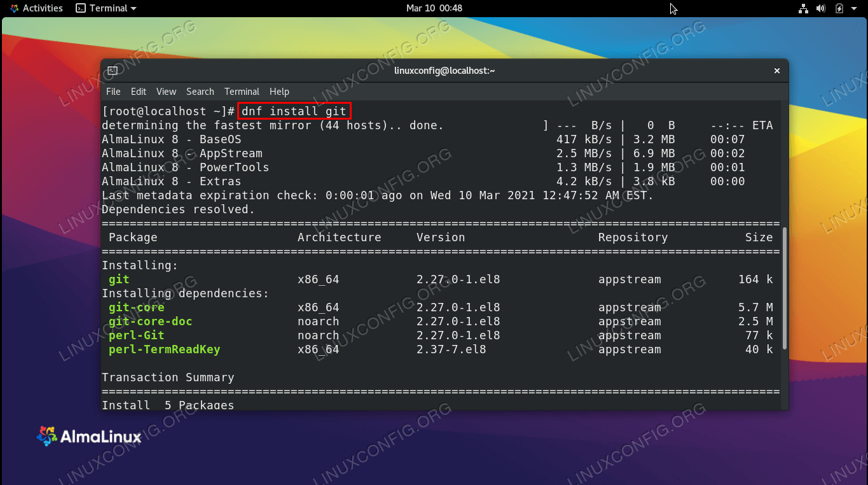Image resolution: width=868 pixels, height=485 pixels.
Task: Open the Activities overview
Action: coord(36,8)
